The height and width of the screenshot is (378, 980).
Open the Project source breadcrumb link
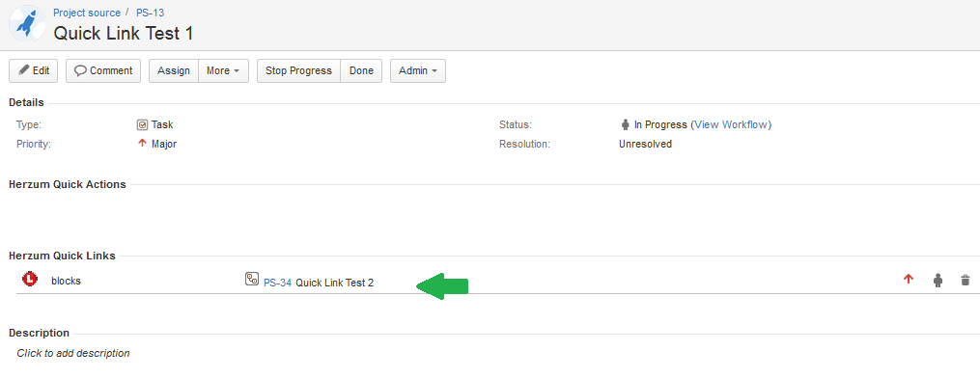(87, 13)
